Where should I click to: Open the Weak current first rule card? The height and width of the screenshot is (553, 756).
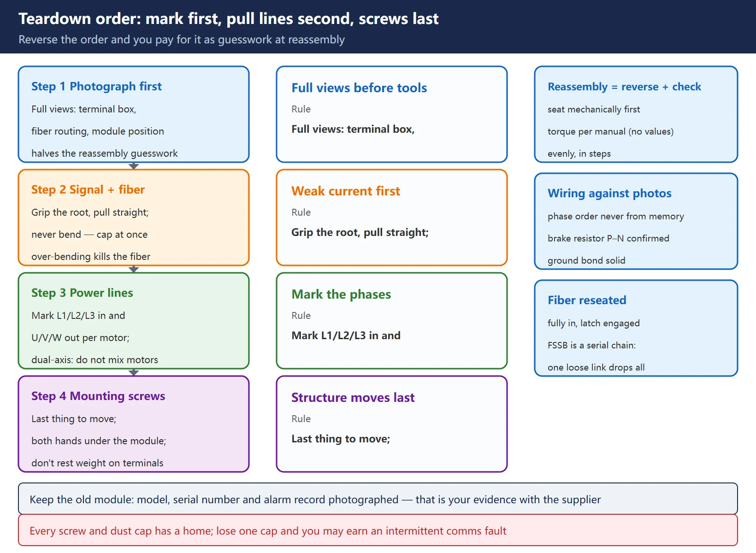[x=392, y=218]
